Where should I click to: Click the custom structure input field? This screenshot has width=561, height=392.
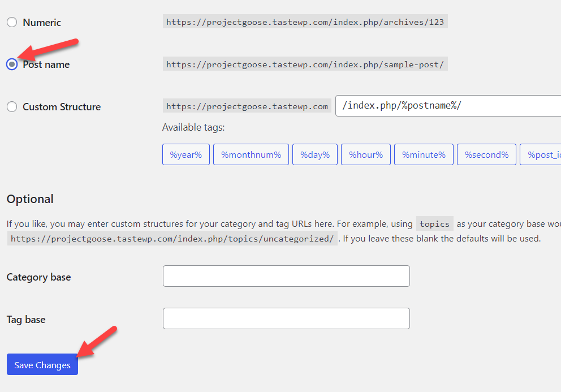448,106
